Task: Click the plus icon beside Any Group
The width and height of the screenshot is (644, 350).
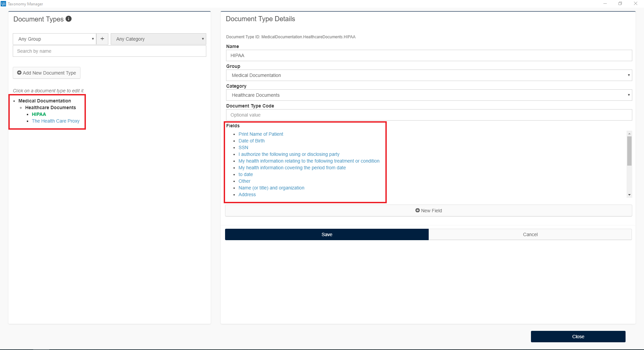Action: (102, 39)
